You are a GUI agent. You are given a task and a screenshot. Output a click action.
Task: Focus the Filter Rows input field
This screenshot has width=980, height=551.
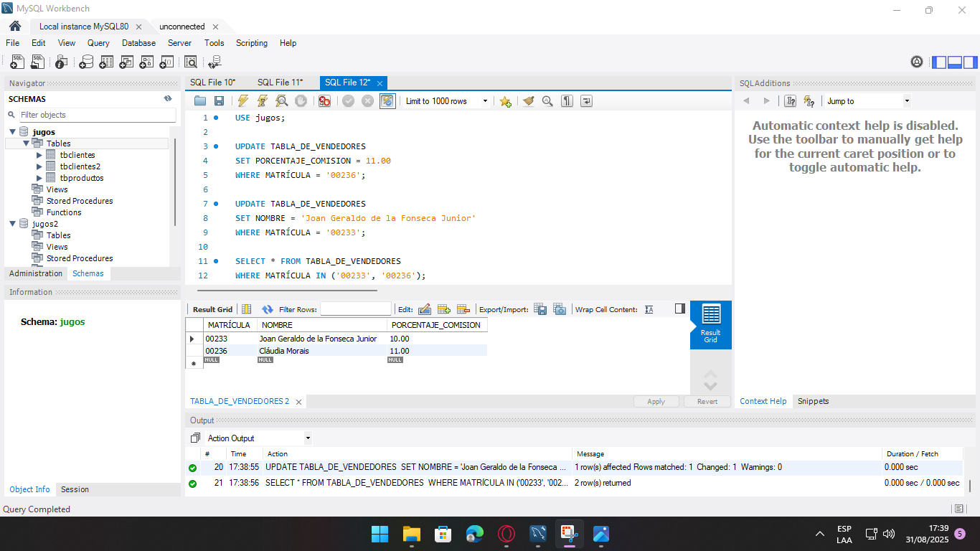point(356,309)
